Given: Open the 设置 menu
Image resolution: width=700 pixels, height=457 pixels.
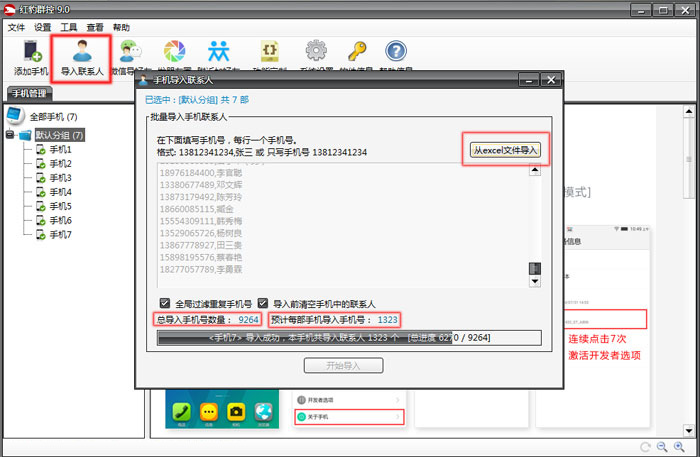Looking at the screenshot, I should 42,28.
